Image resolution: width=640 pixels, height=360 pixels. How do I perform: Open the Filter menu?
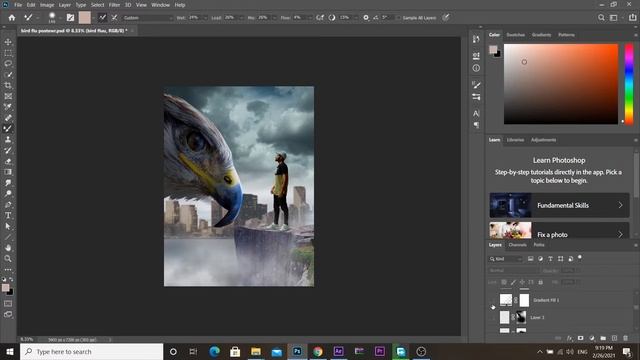tap(114, 5)
